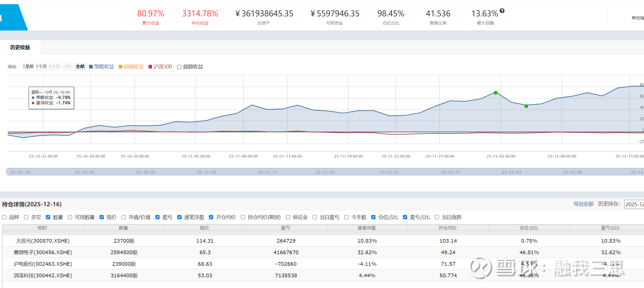The height and width of the screenshot is (288, 644).
Task: Click the 导出全部 link
Action: (x=583, y=204)
